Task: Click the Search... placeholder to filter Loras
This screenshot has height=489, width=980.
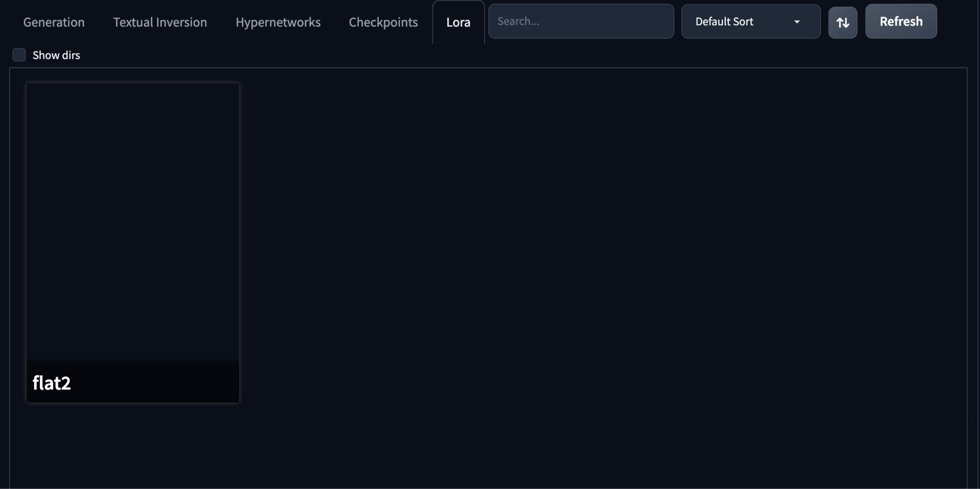Action: 519,22
